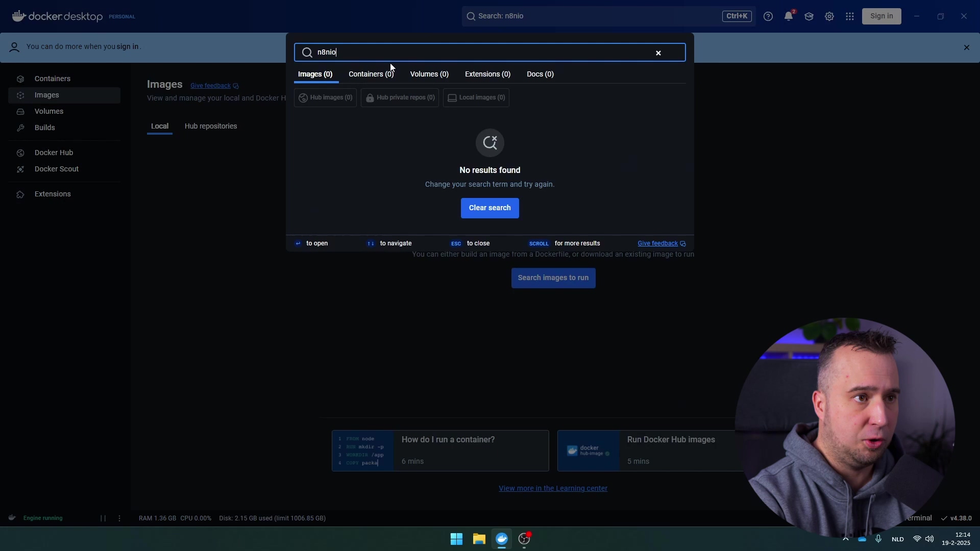Click Give feedback link in search dialog footer
The width and height of the screenshot is (980, 551).
pos(661,243)
